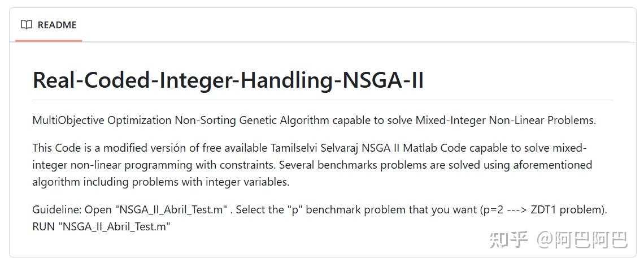Select the README tab label

[x=56, y=25]
